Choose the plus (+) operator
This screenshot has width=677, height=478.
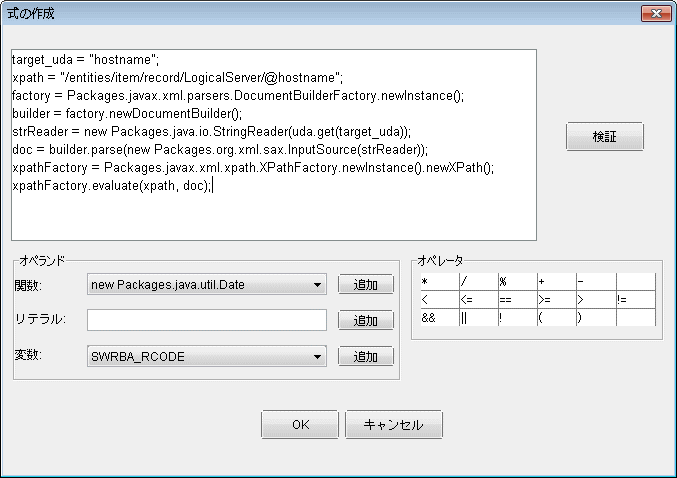tap(557, 282)
